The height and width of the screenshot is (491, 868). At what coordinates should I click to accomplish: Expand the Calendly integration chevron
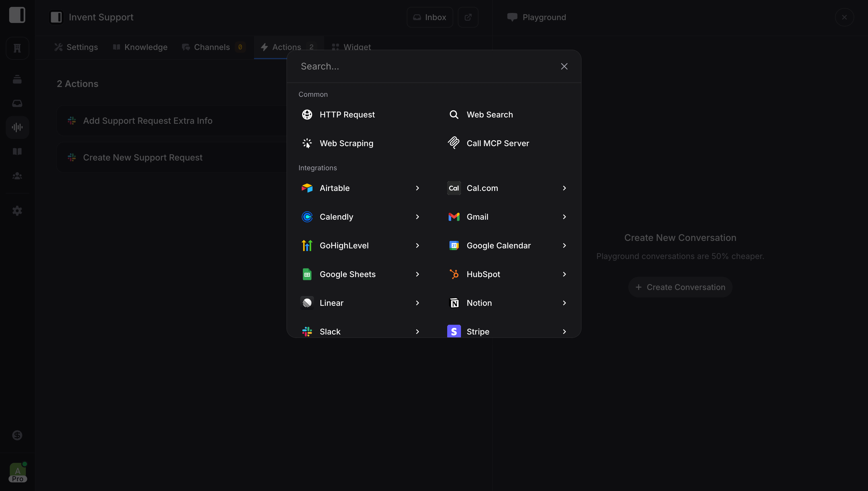[x=417, y=217]
